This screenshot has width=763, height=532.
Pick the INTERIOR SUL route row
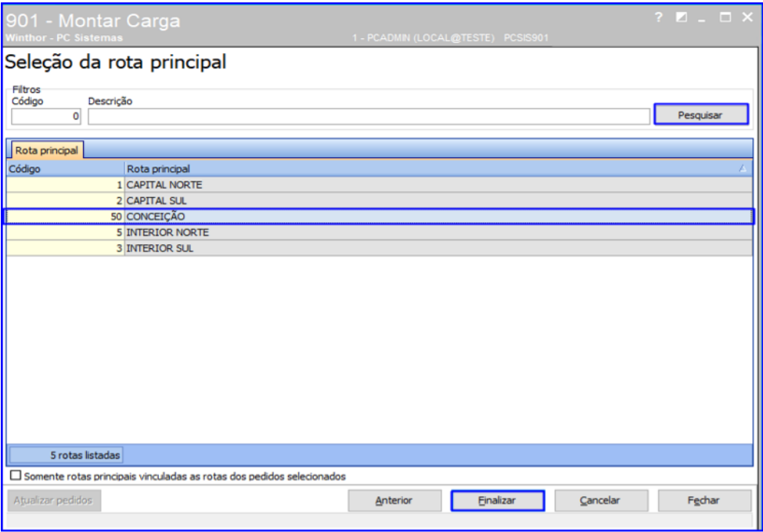pyautogui.click(x=380, y=249)
